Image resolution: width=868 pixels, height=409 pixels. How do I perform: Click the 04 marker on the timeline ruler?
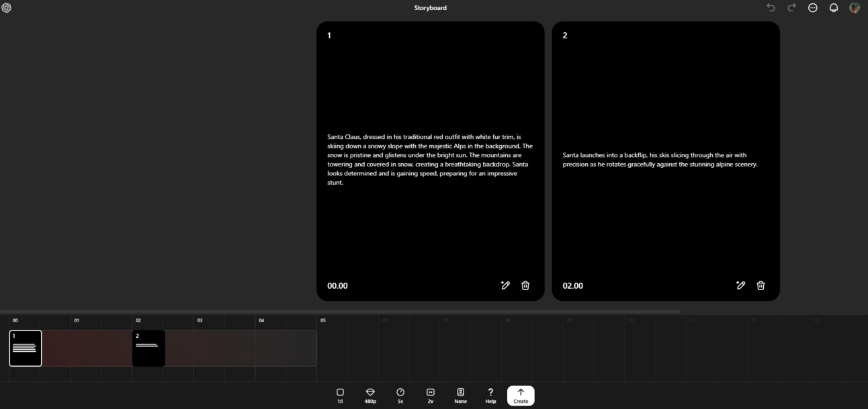coord(261,320)
